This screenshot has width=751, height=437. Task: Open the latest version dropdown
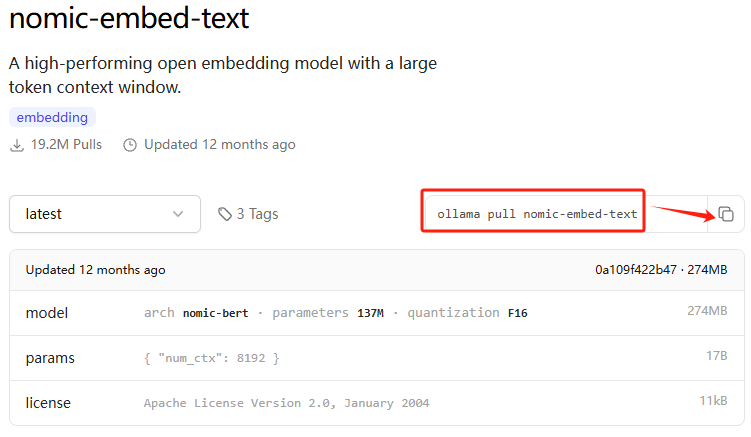coord(104,214)
